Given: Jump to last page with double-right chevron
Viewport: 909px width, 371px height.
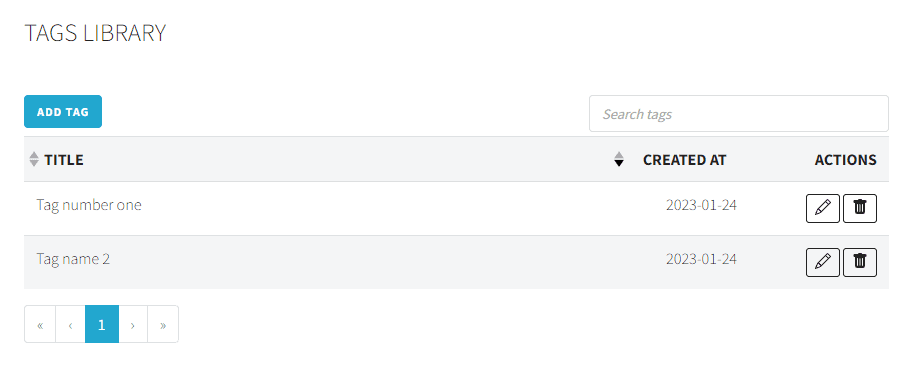Looking at the screenshot, I should (163, 324).
